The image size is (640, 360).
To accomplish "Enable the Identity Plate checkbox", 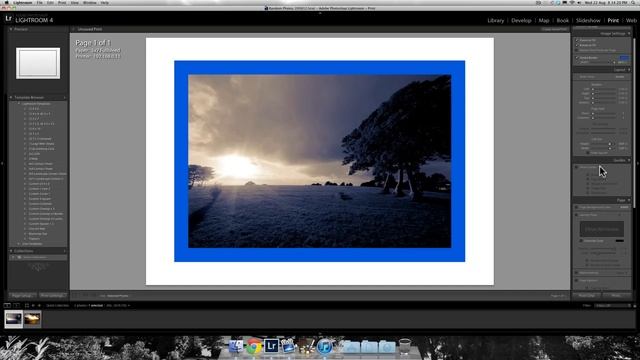I will 577,215.
